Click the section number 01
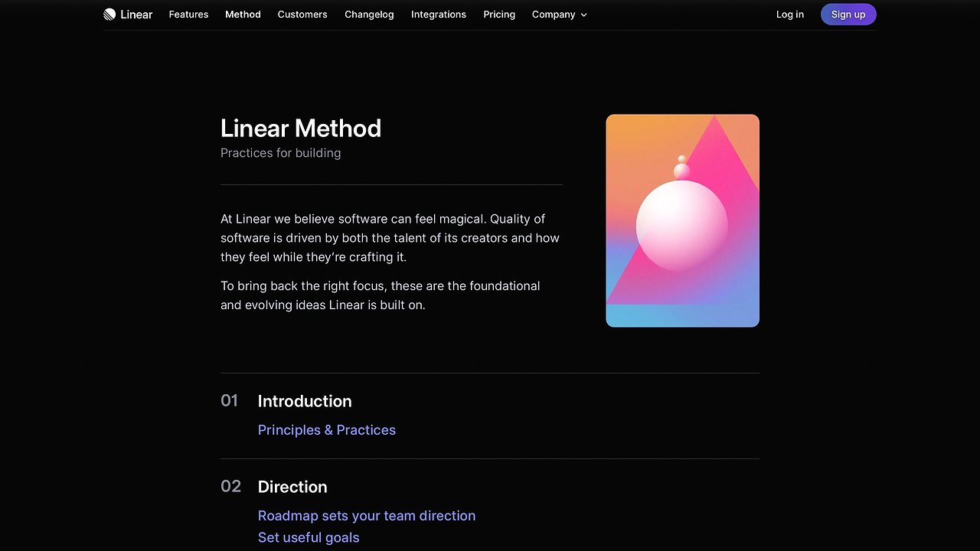 click(x=230, y=401)
